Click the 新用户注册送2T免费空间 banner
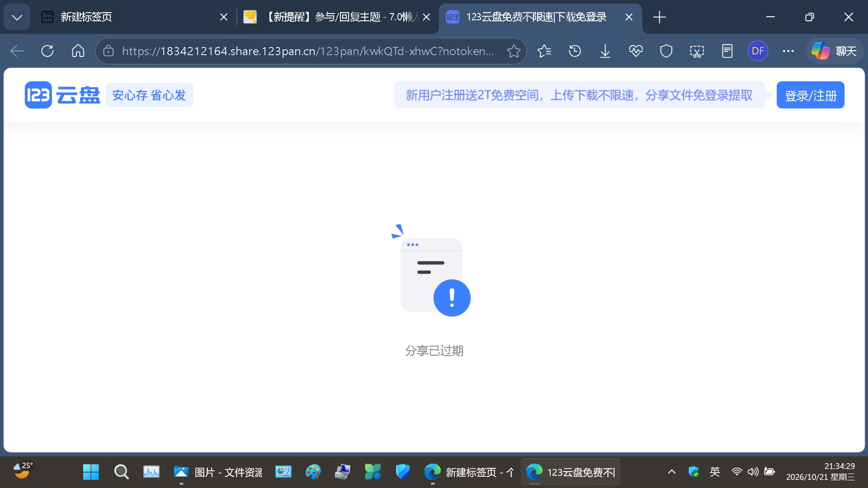This screenshot has height=488, width=868. point(579,95)
